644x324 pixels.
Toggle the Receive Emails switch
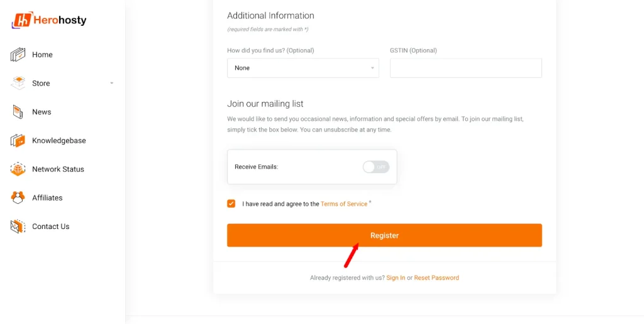(x=376, y=167)
